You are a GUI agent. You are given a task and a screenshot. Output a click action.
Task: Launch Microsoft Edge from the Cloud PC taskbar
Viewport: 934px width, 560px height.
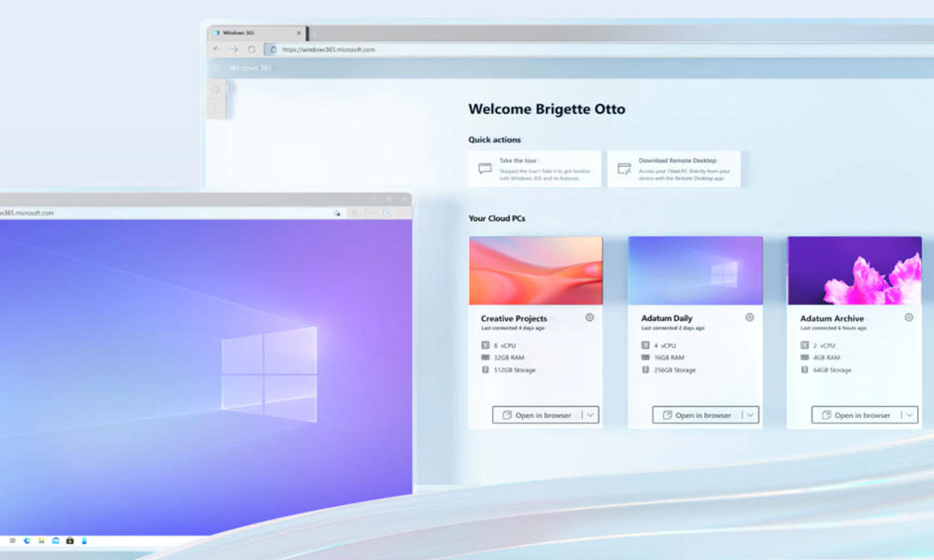(x=27, y=541)
